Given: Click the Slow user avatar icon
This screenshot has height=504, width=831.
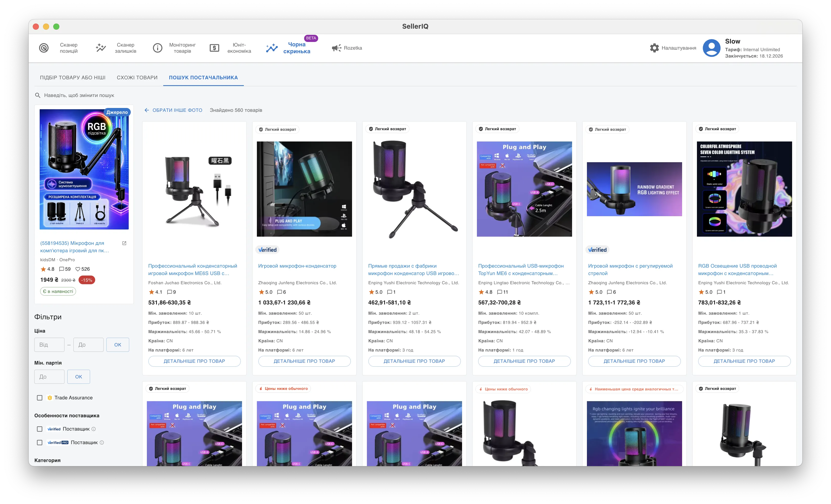Looking at the screenshot, I should (x=711, y=48).
